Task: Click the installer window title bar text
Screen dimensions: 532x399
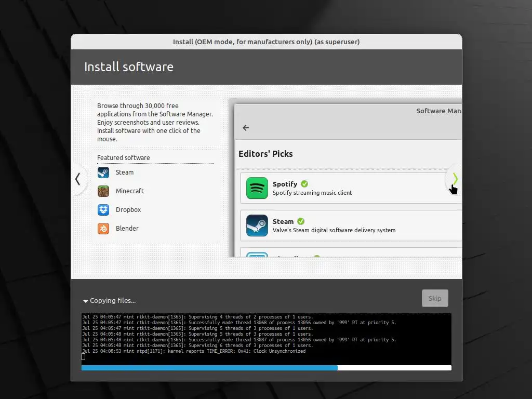Action: [x=267, y=42]
